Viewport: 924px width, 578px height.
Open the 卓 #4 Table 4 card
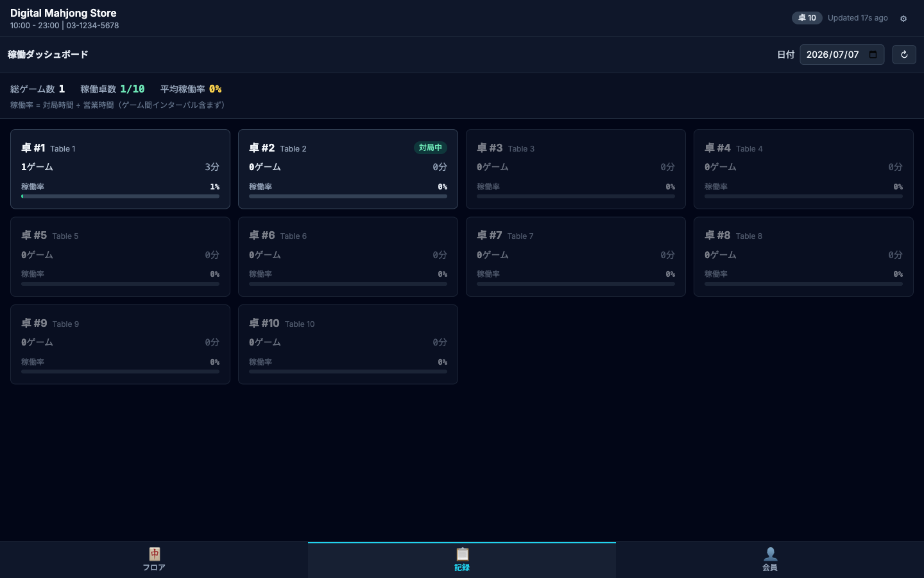coord(803,169)
